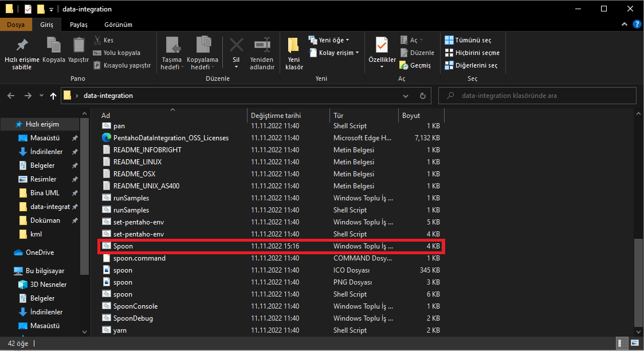Expand address bar history dropdown
The image size is (644, 351).
[x=406, y=96]
